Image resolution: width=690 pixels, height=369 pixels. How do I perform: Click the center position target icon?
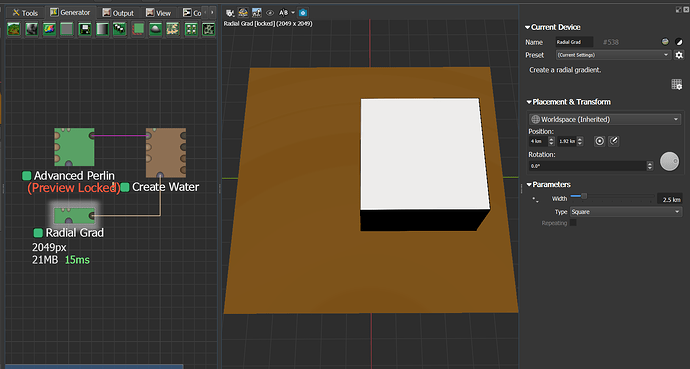599,141
